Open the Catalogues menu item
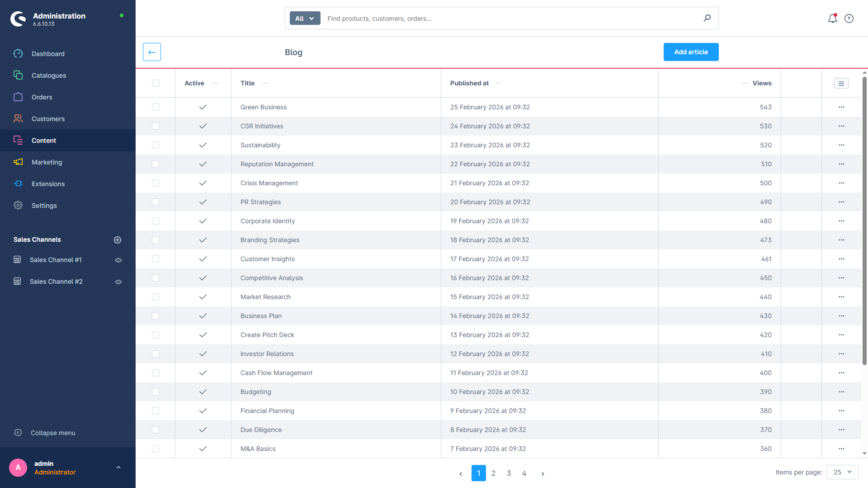This screenshot has width=868, height=488. coord(68,75)
